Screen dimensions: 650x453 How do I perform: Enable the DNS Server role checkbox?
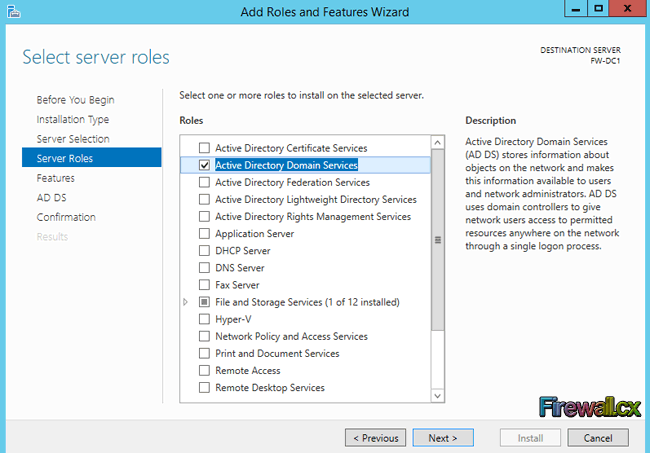204,268
